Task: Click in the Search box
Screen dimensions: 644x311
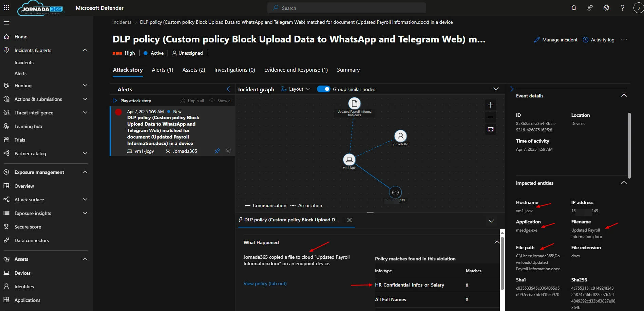Action: [x=346, y=8]
